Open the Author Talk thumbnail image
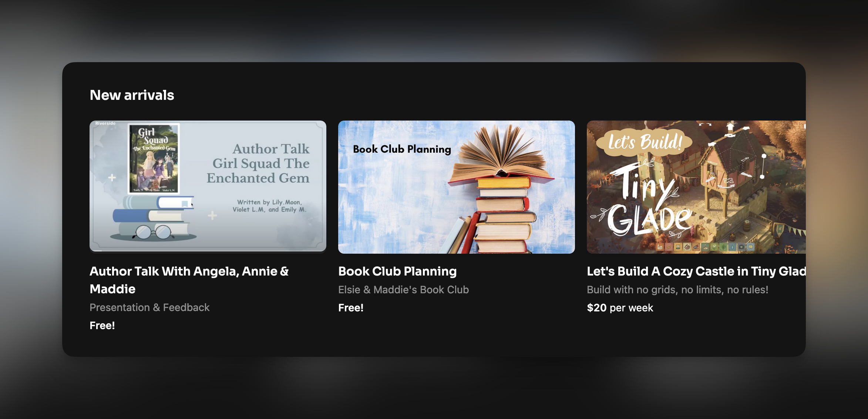 (x=208, y=186)
